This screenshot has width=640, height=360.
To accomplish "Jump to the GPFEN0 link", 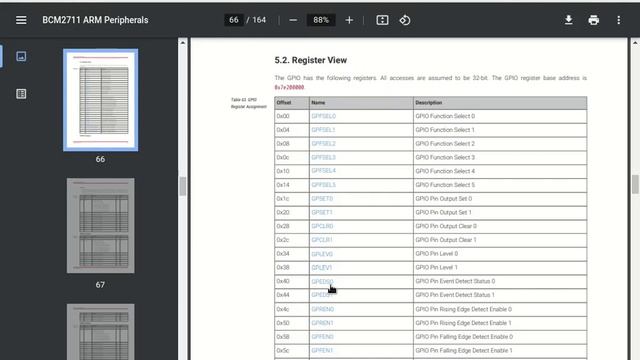I will 322,337.
